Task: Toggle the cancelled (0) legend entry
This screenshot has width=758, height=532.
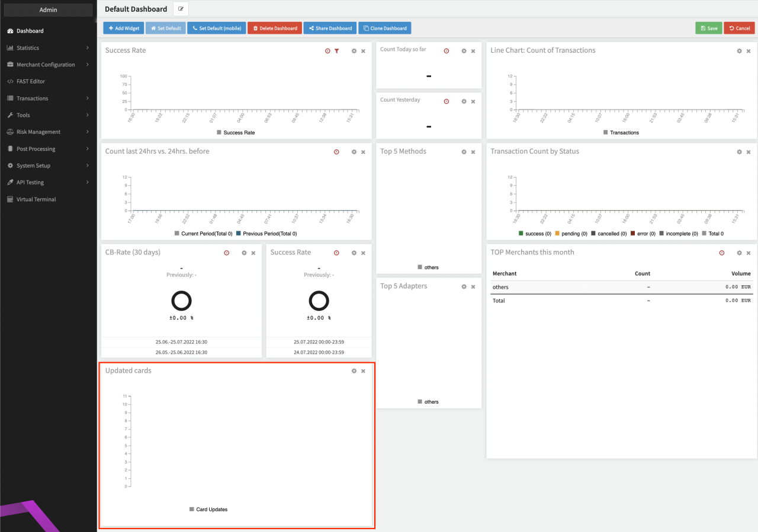Action: pyautogui.click(x=609, y=234)
